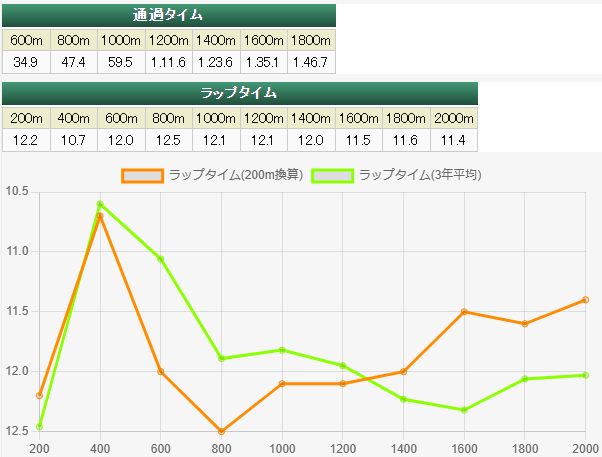Click green data point at 1000 on chart

point(282,350)
